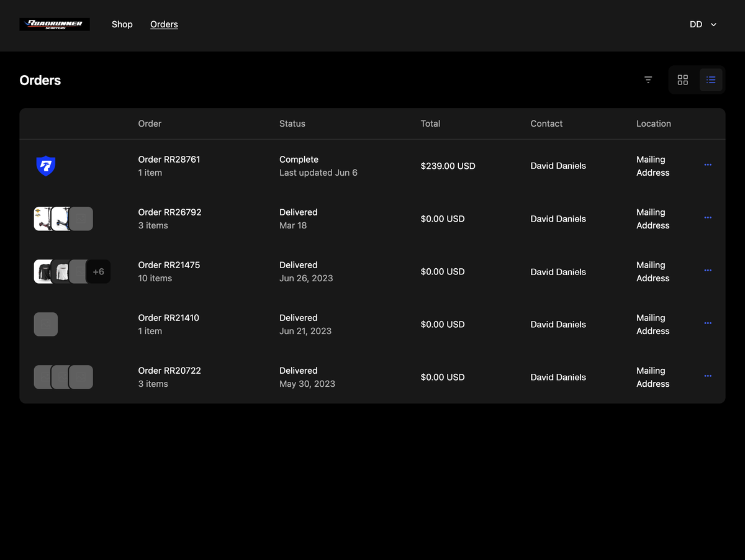Open the orders filter icon
The height and width of the screenshot is (560, 745).
tap(648, 80)
